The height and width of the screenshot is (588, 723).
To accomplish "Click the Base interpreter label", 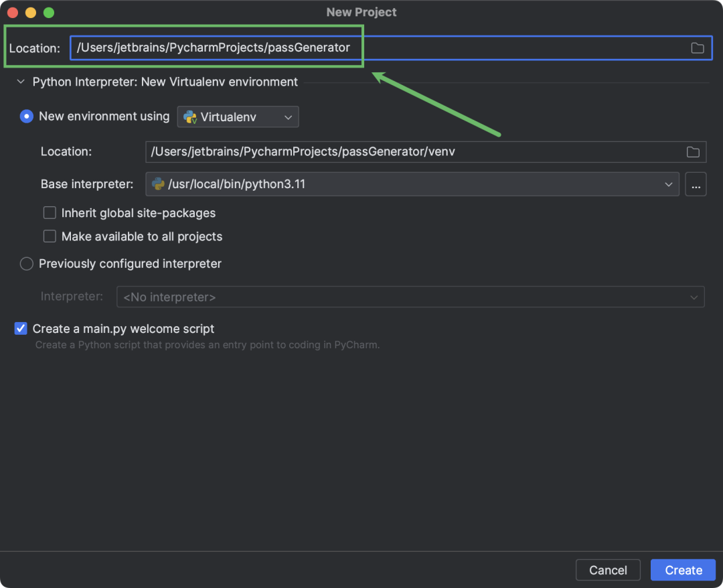I will 87,184.
